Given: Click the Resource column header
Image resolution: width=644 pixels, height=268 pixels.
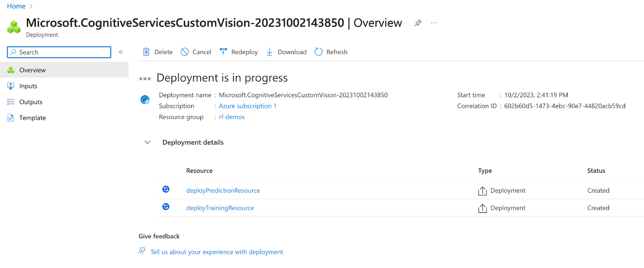Looking at the screenshot, I should (x=199, y=170).
